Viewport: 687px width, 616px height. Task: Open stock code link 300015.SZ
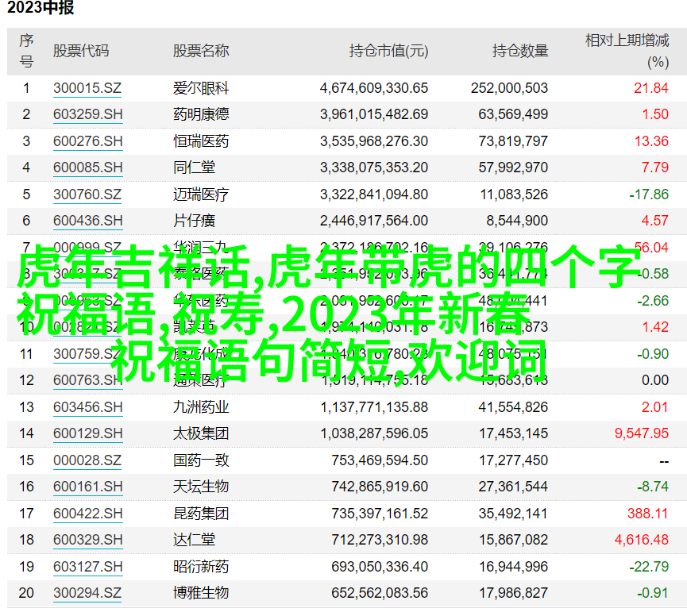(x=87, y=88)
